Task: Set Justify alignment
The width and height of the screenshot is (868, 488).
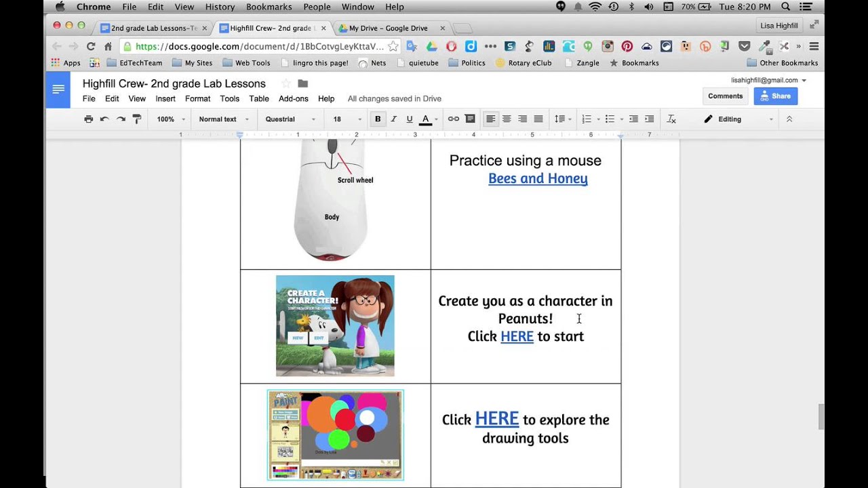Action: click(538, 119)
